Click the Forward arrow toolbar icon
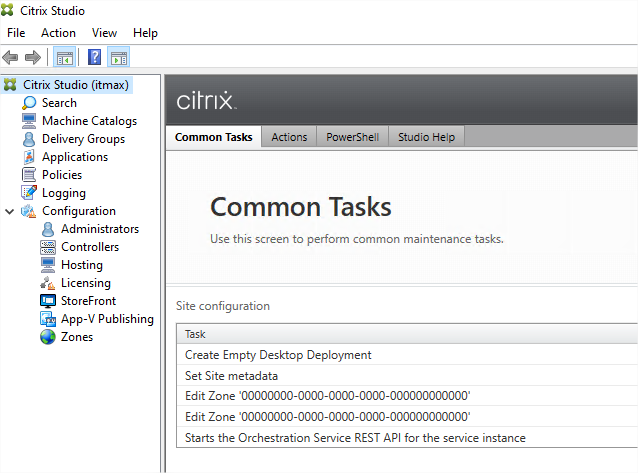 (33, 57)
